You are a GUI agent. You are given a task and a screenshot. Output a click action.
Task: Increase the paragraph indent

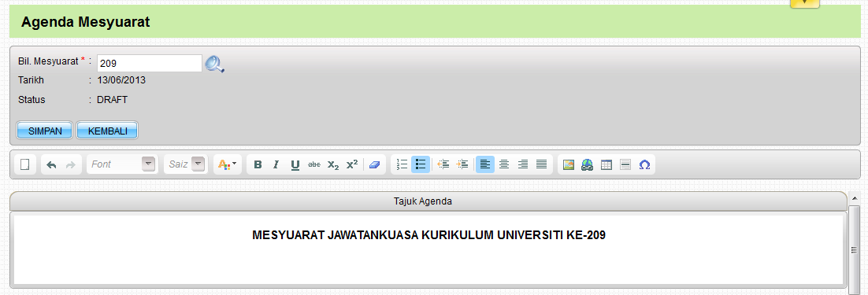[462, 164]
